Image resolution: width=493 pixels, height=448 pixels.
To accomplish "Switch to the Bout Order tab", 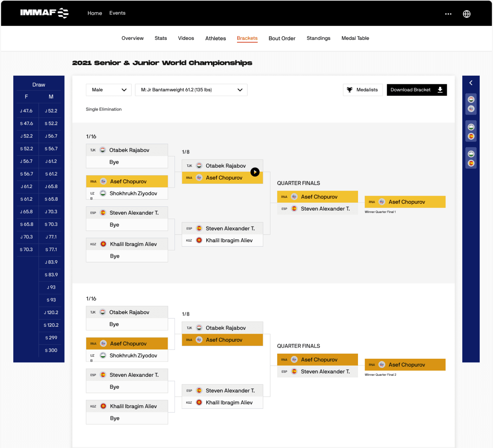I will click(x=282, y=38).
